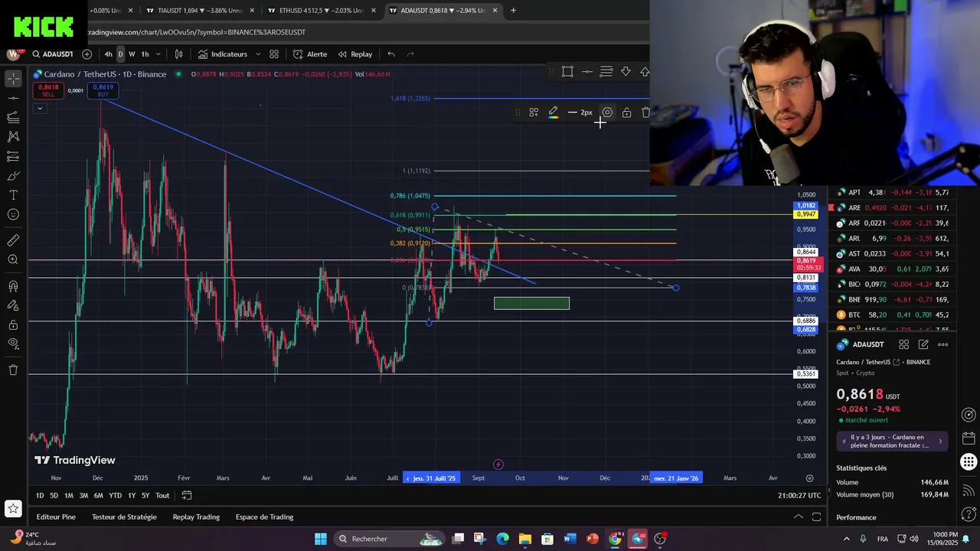The width and height of the screenshot is (980, 551).
Task: Lock the selected drawing
Action: pyautogui.click(x=626, y=112)
